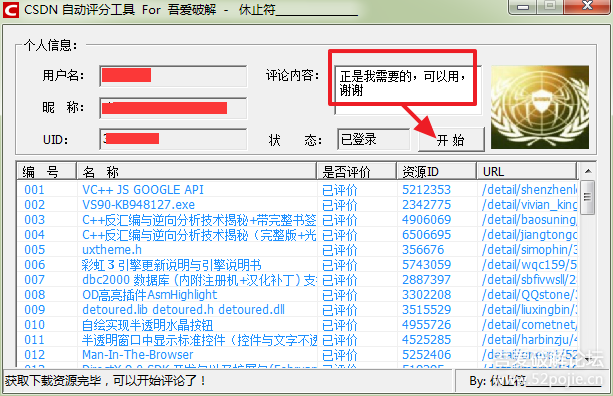Sort by the 编号 column header
The height and width of the screenshot is (396, 613).
coord(46,171)
